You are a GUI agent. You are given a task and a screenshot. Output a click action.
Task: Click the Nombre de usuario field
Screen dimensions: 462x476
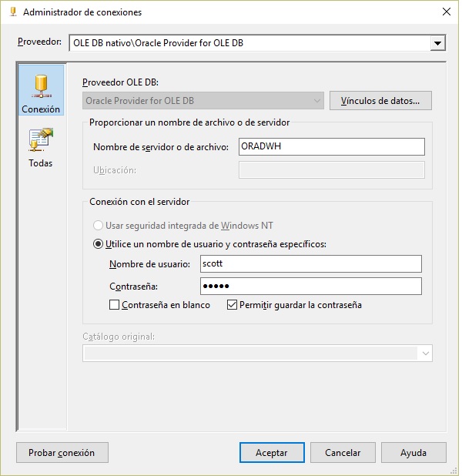tap(311, 264)
